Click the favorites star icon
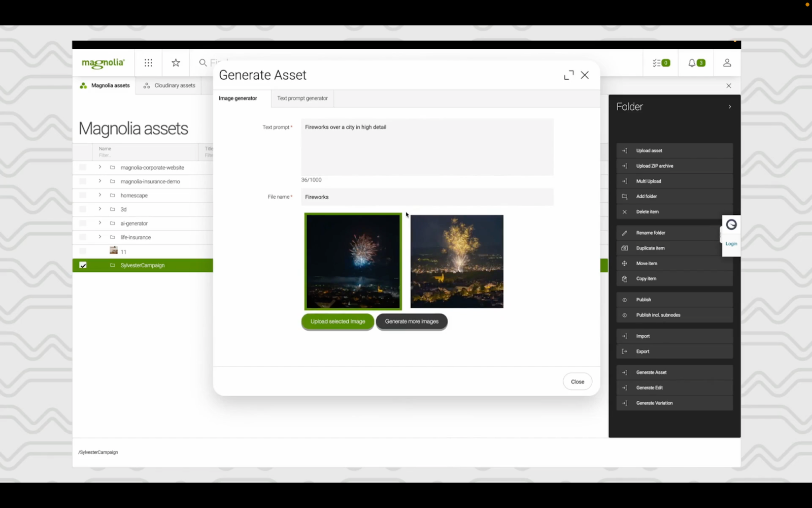 (x=176, y=63)
